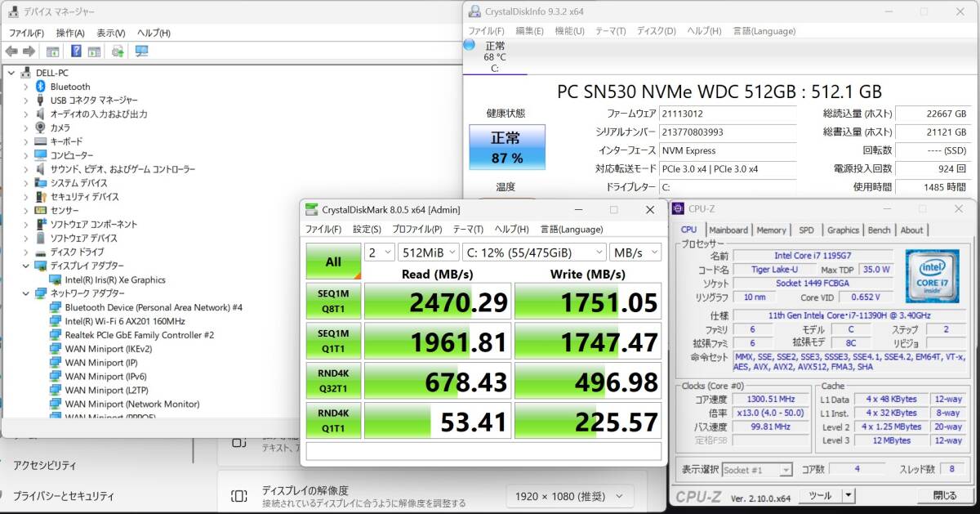
Task: Click the Intel Core i7 logo in CPU-Z
Action: pos(932,276)
